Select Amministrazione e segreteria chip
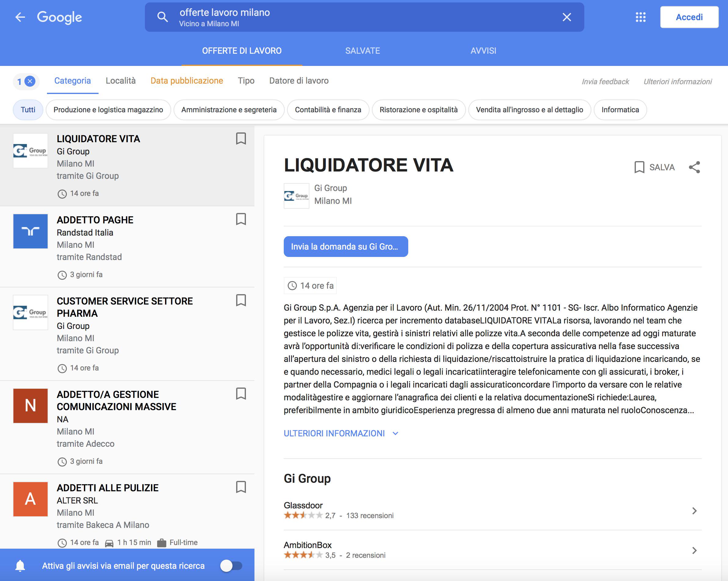The height and width of the screenshot is (581, 728). point(229,110)
